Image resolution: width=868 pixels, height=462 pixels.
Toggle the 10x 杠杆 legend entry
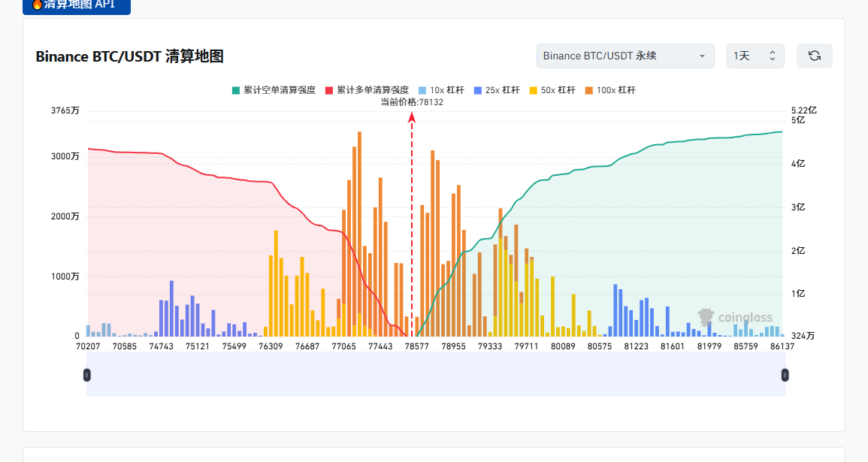coord(441,90)
